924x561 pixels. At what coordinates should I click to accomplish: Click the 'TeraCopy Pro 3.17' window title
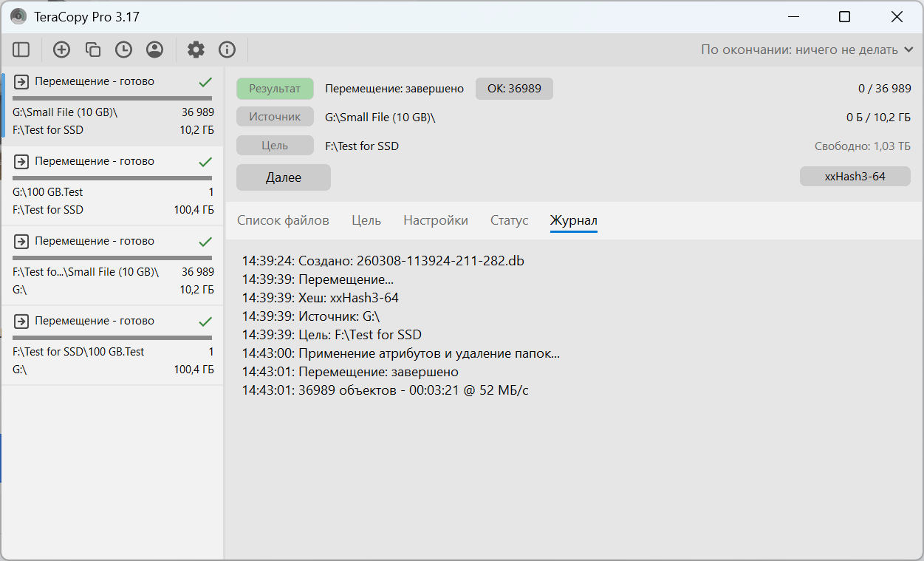tap(86, 16)
